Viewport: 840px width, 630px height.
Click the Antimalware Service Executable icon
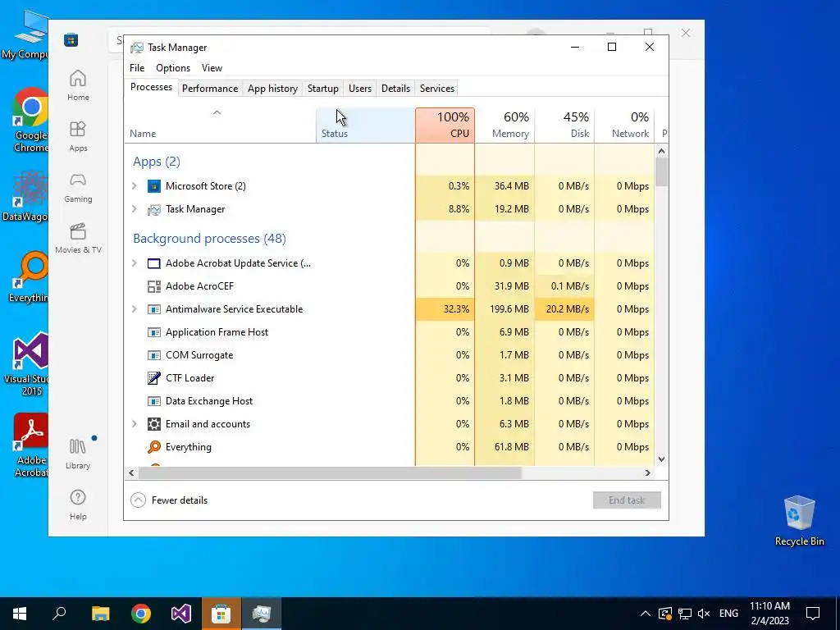coord(153,309)
